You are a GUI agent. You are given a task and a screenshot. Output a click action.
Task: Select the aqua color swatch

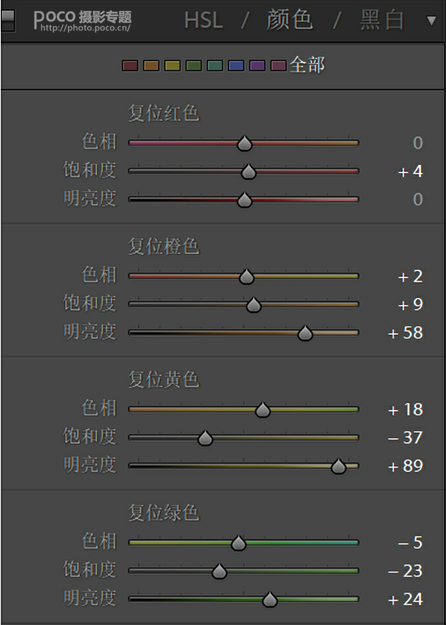click(x=215, y=66)
